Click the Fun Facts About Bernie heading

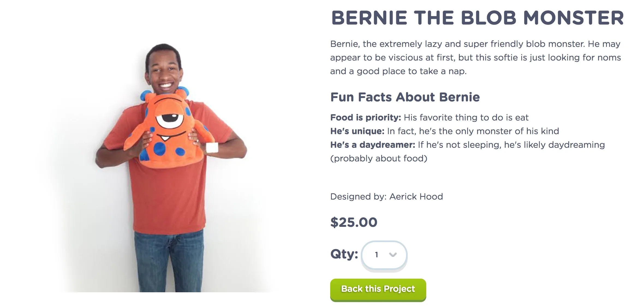(x=405, y=97)
